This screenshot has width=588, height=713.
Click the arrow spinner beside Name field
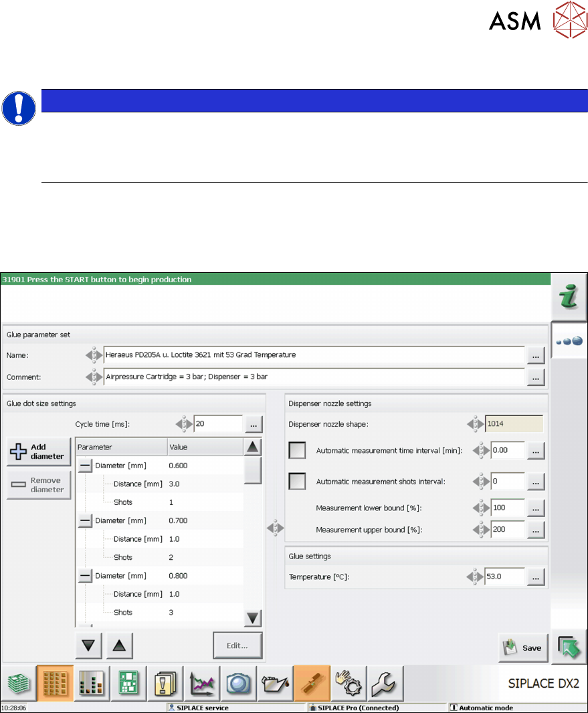pos(94,354)
